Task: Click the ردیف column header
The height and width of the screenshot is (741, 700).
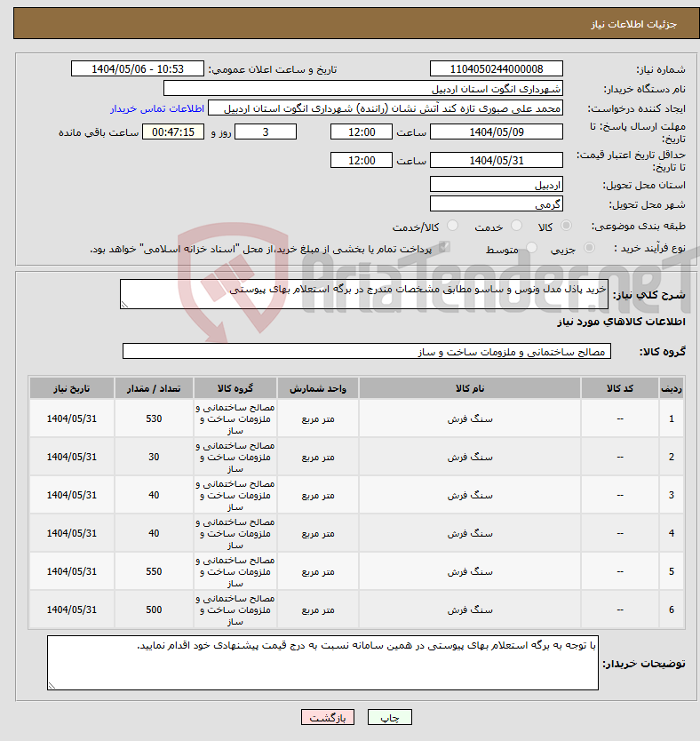Action: pyautogui.click(x=672, y=388)
